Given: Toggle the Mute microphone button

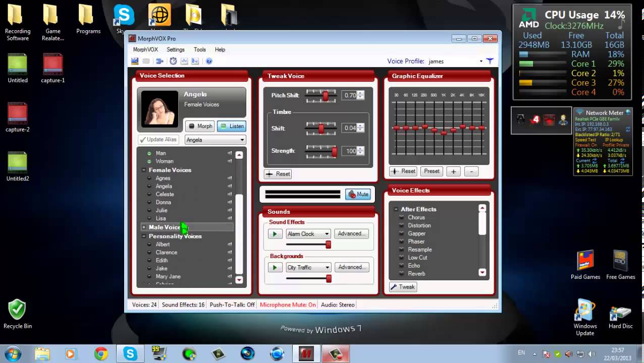Looking at the screenshot, I should pyautogui.click(x=358, y=194).
